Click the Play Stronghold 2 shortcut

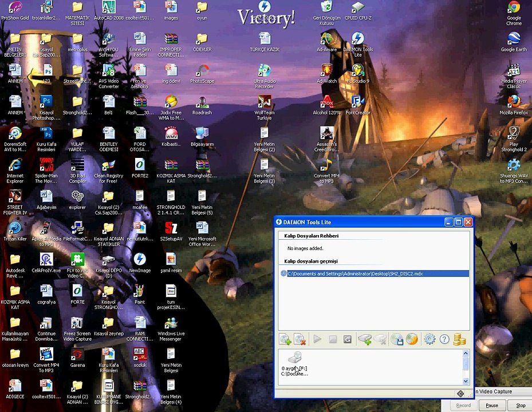click(514, 139)
